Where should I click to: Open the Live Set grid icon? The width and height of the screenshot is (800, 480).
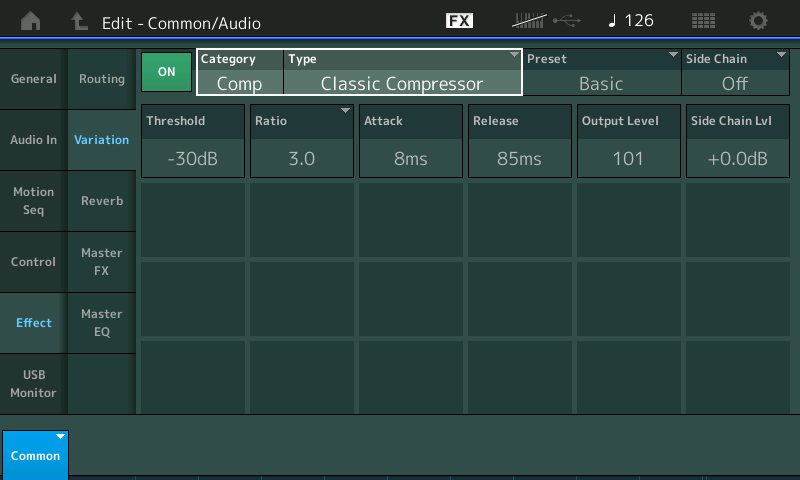(x=703, y=20)
